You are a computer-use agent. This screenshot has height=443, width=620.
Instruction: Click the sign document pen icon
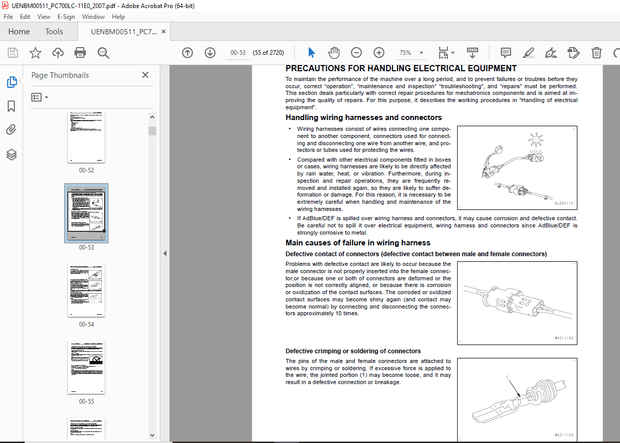click(x=551, y=53)
